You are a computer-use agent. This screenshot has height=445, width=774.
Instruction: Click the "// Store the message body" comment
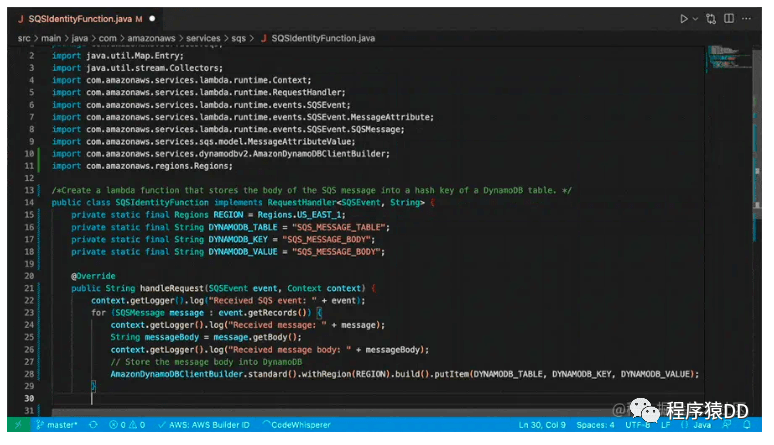pos(206,362)
